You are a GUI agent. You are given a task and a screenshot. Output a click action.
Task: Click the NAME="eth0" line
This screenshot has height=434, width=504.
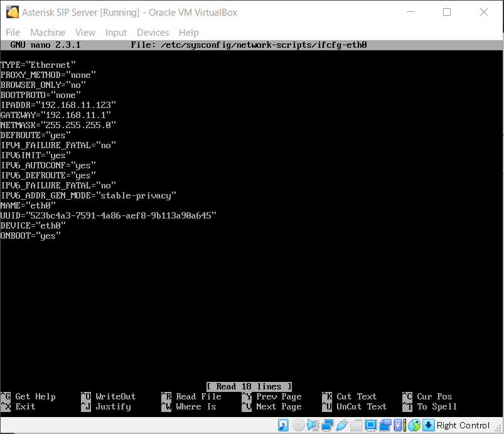pyautogui.click(x=28, y=205)
